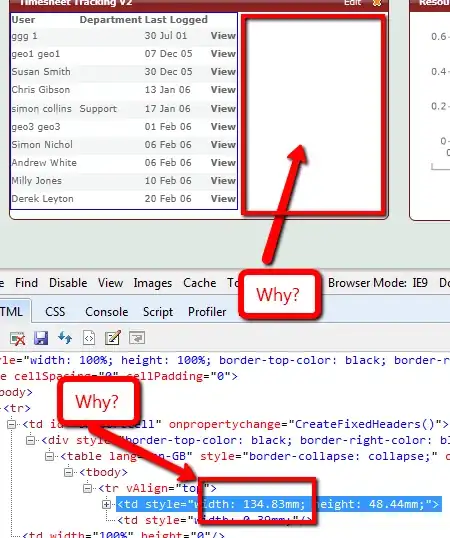Click the refresh blue arrows icon
The height and width of the screenshot is (538, 450).
65,338
